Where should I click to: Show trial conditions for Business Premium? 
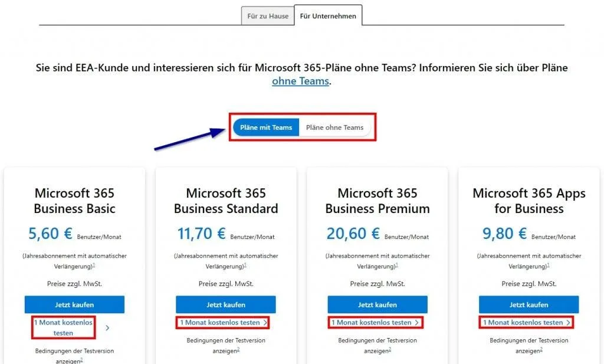pos(377,345)
